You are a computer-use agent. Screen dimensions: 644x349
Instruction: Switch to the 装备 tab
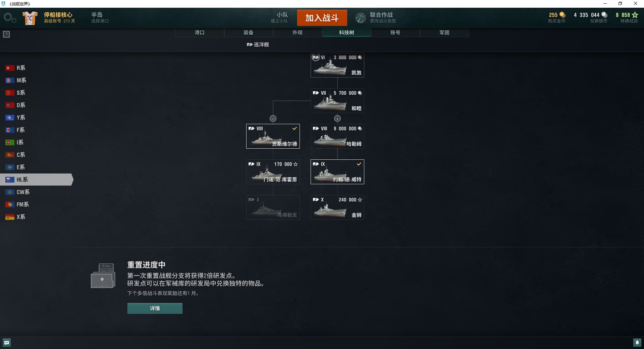(249, 33)
